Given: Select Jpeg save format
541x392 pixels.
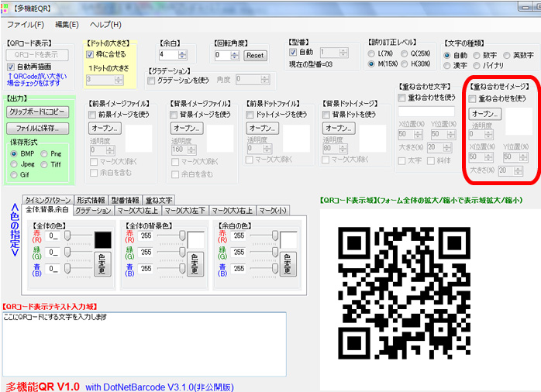Looking at the screenshot, I should click(x=14, y=164).
